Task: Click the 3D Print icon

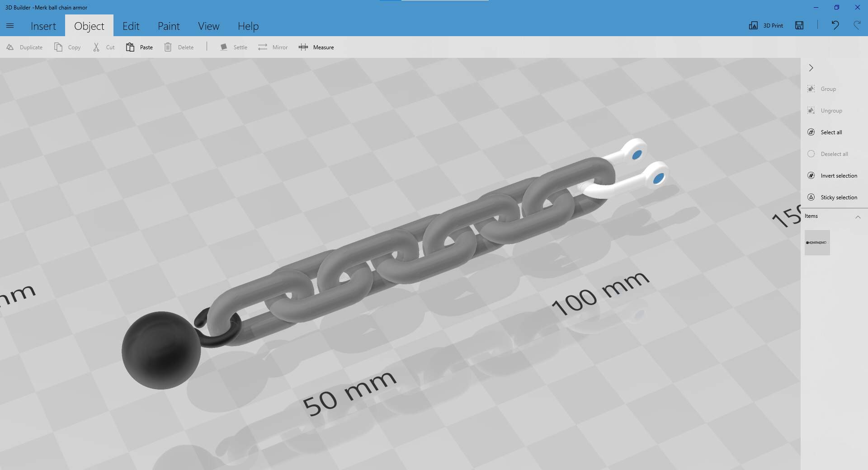Action: [x=753, y=25]
